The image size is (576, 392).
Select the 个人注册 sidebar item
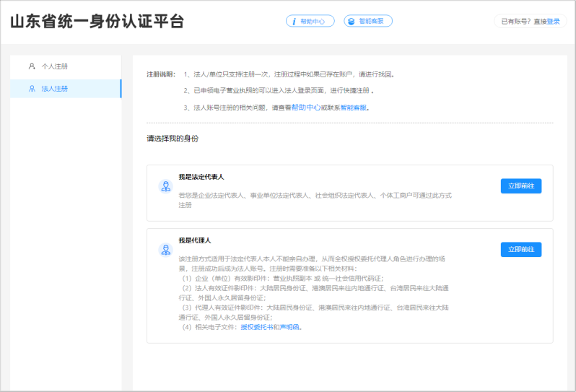click(x=66, y=66)
